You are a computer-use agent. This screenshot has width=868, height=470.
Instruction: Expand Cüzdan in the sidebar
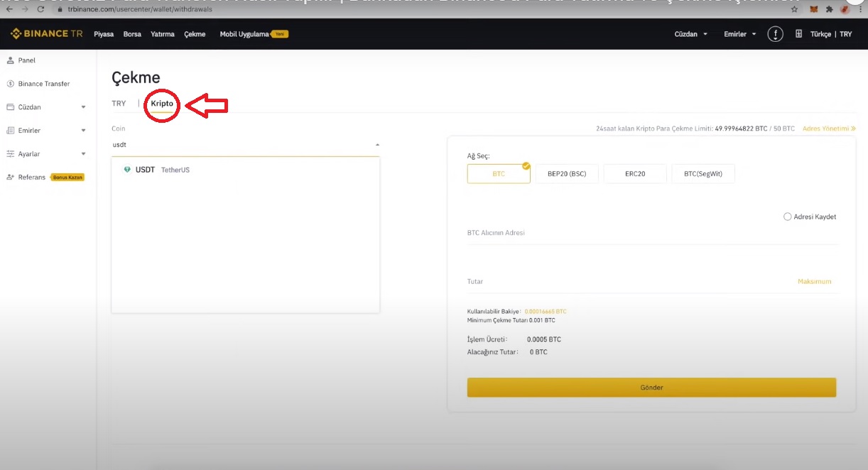tap(83, 107)
